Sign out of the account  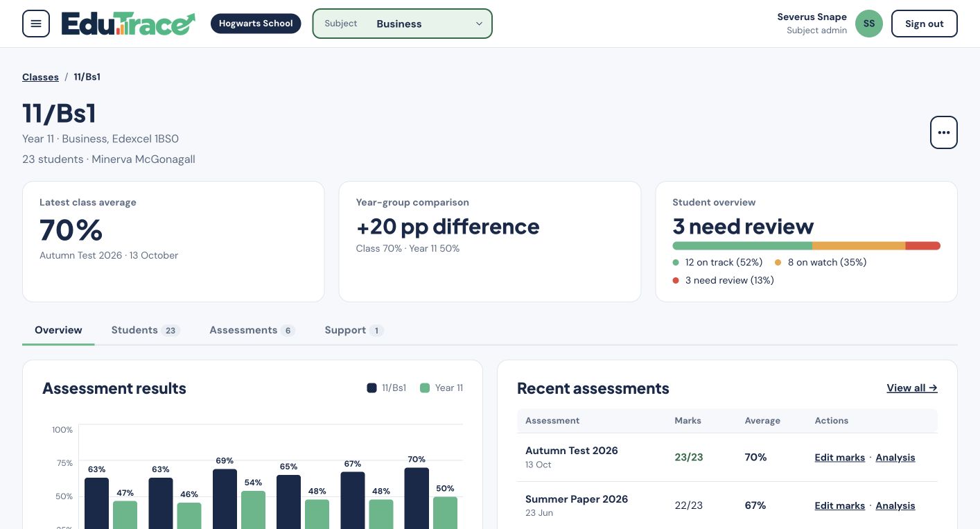[x=924, y=24]
